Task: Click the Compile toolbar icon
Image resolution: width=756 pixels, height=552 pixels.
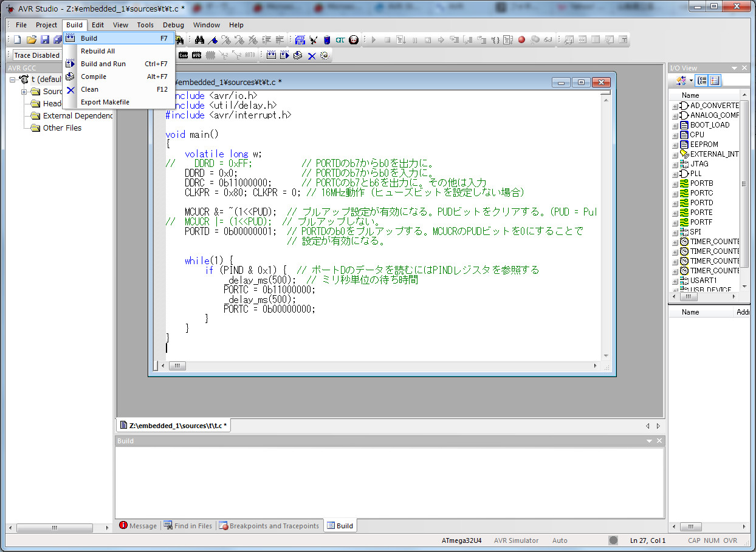Action: tap(297, 55)
